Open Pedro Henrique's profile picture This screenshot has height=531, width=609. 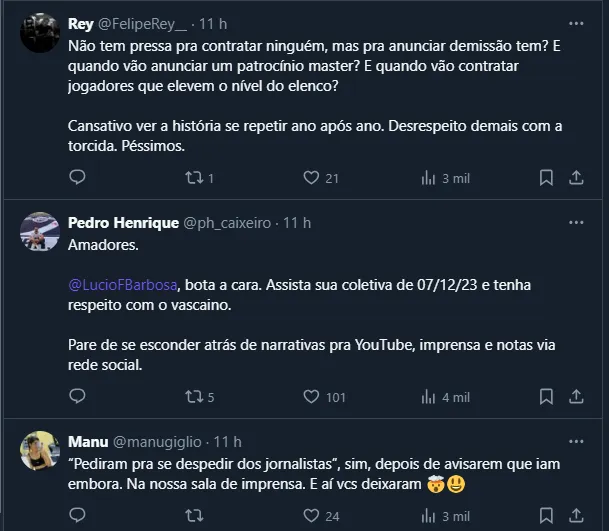tap(40, 232)
